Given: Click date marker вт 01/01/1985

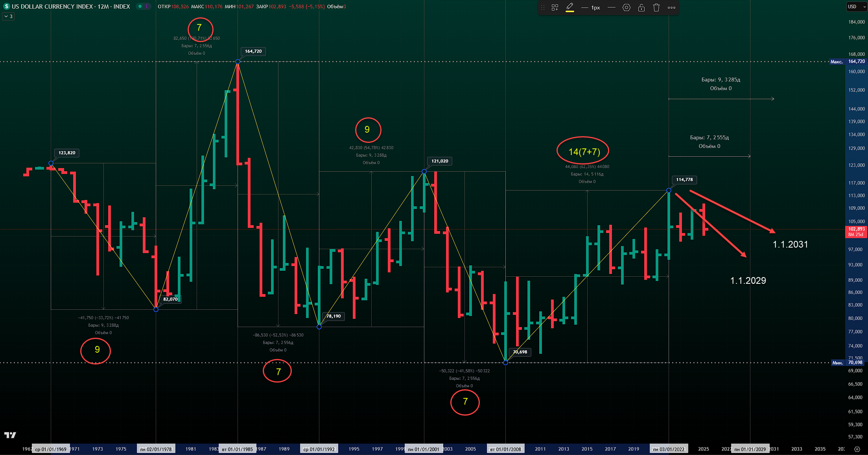Looking at the screenshot, I should click(x=237, y=449).
